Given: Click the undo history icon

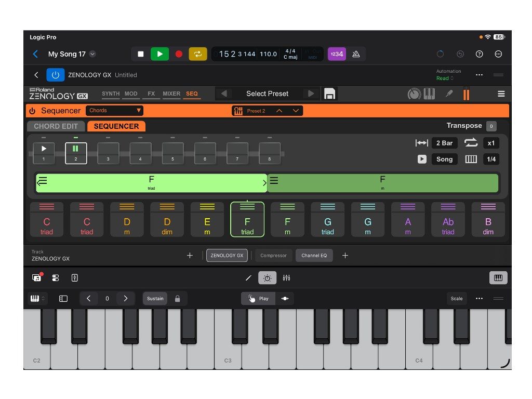Looking at the screenshot, I should [460, 54].
